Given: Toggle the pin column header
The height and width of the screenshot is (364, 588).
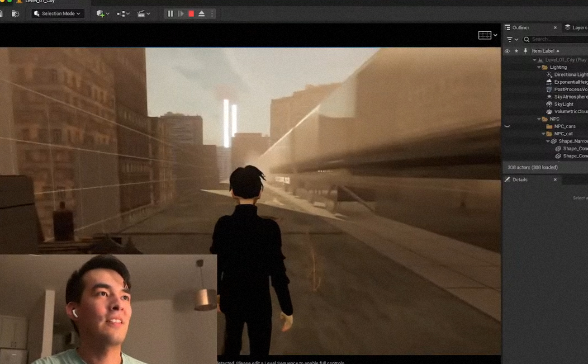Looking at the screenshot, I should pos(525,51).
